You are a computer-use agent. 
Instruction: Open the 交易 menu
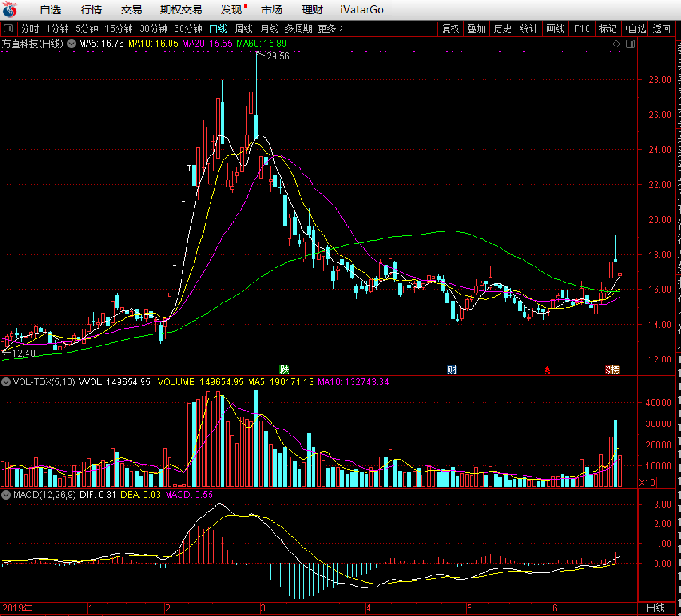131,10
